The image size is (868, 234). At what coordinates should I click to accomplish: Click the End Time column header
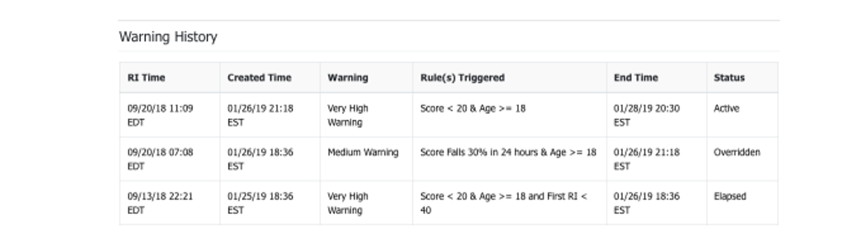(x=636, y=77)
